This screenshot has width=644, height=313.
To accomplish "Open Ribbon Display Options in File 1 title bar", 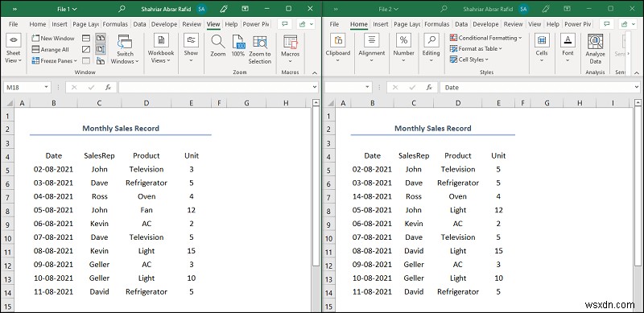I will 245,9.
